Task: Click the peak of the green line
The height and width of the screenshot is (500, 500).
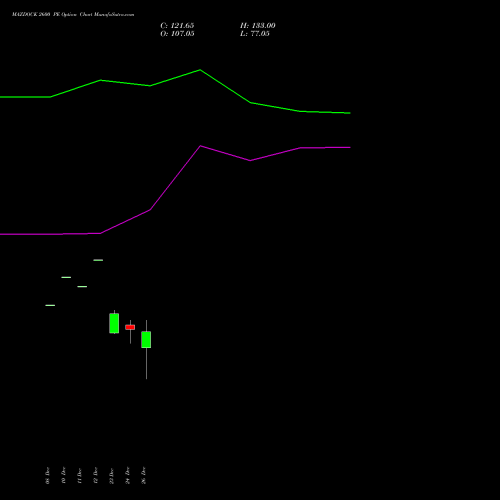Action: point(200,70)
